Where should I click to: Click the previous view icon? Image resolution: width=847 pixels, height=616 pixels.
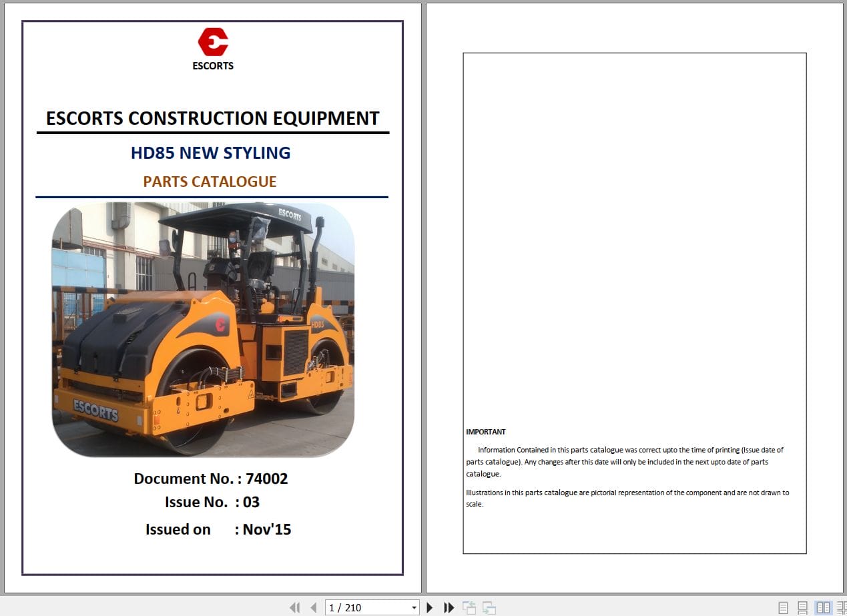point(469,607)
